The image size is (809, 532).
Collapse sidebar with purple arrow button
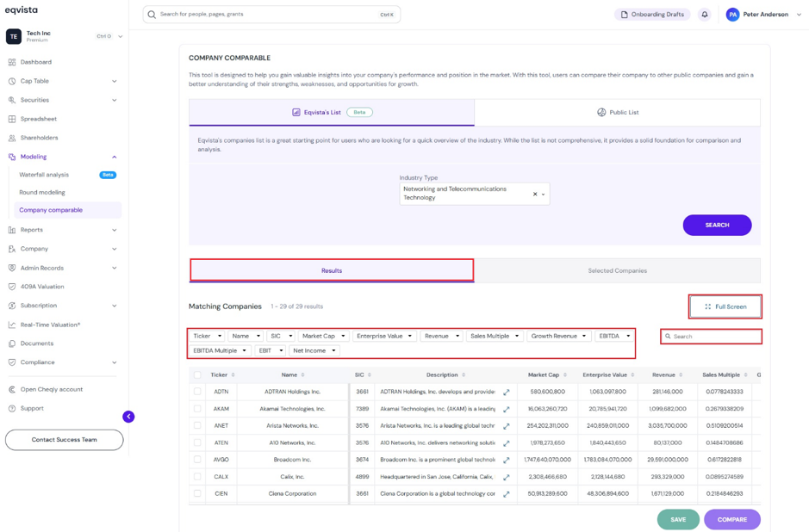pyautogui.click(x=128, y=417)
